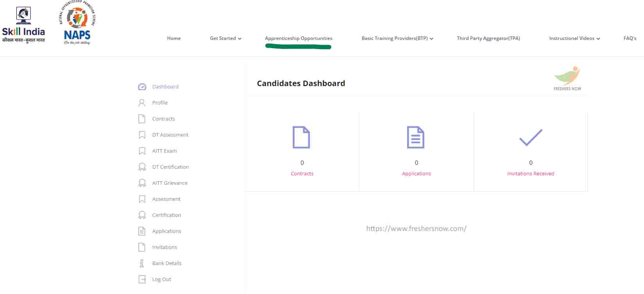Image resolution: width=644 pixels, height=294 pixels.
Task: Open Invitations from the sidebar
Action: click(165, 247)
